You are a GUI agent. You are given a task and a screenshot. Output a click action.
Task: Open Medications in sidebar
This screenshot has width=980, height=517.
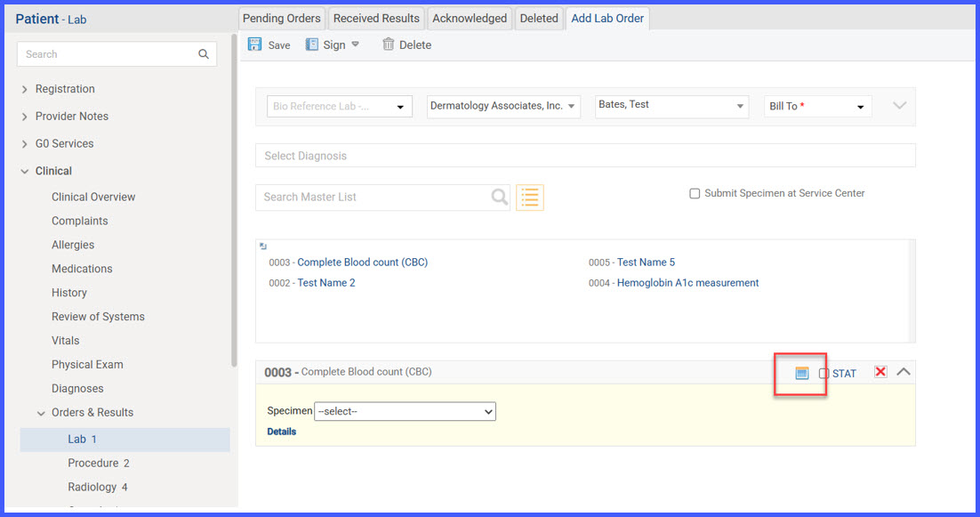pyautogui.click(x=82, y=269)
